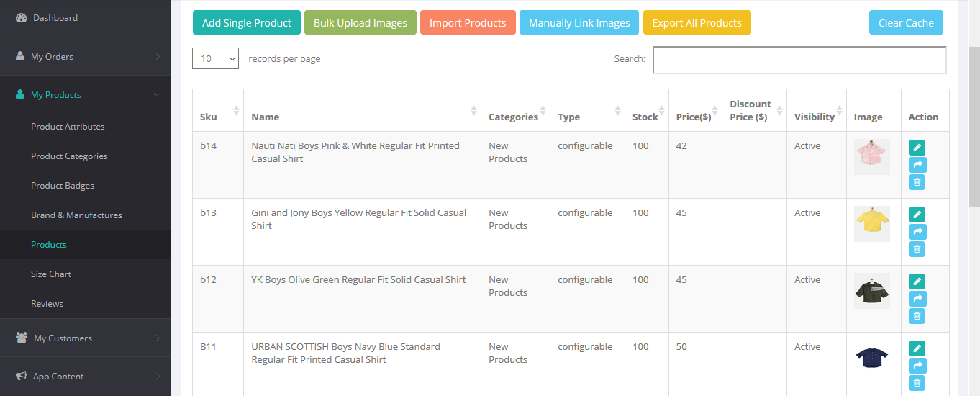Viewport: 980px width, 396px height.
Task: Go to Size Chart menu item
Action: point(51,274)
